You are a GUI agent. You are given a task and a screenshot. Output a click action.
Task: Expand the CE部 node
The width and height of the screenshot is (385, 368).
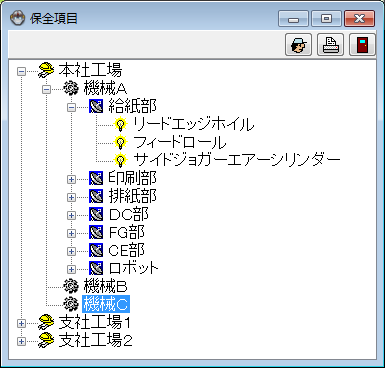(x=71, y=251)
